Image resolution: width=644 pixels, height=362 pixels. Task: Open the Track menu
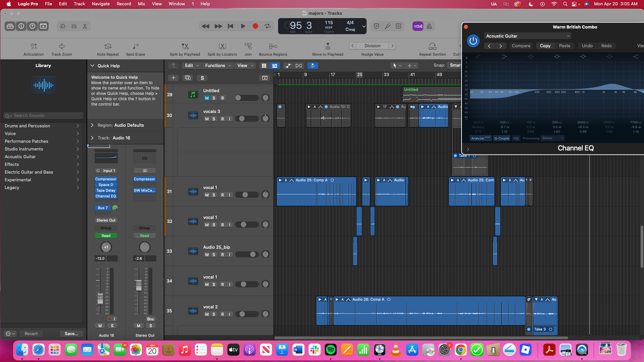[x=79, y=4]
